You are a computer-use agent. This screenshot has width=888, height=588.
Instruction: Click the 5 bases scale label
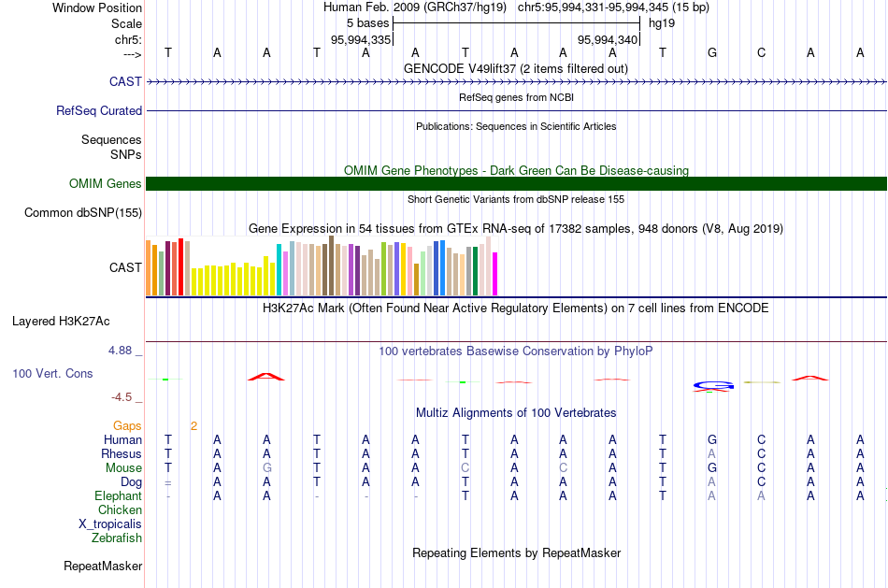pos(367,23)
